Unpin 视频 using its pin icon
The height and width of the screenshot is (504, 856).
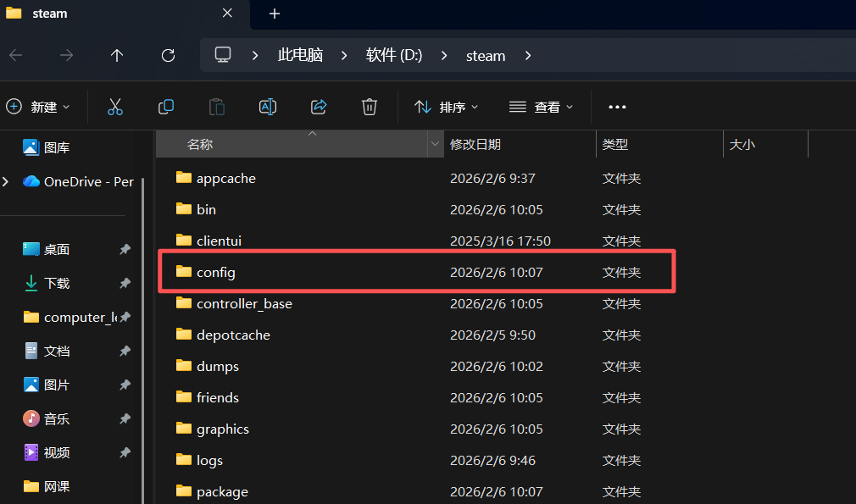click(x=125, y=452)
